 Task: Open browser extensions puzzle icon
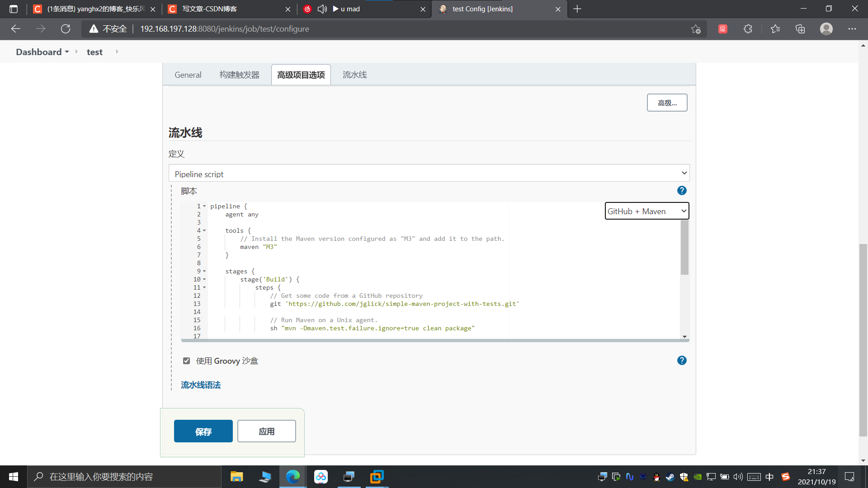(748, 29)
